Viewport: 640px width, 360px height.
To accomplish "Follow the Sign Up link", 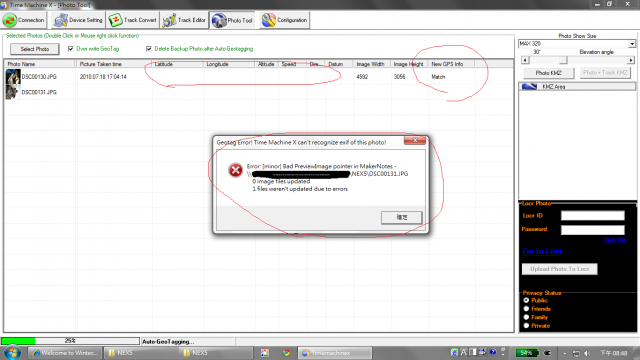I will pos(615,240).
